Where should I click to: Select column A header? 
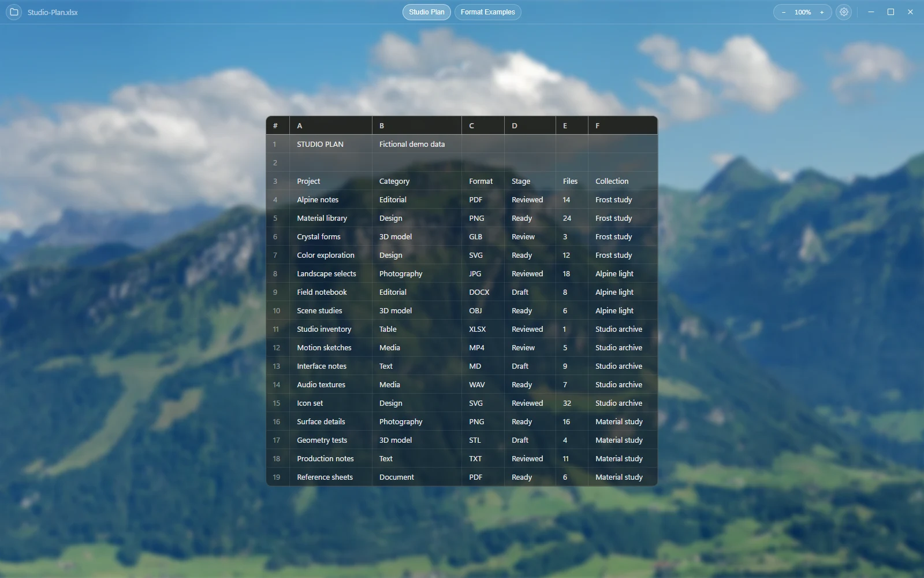[331, 125]
